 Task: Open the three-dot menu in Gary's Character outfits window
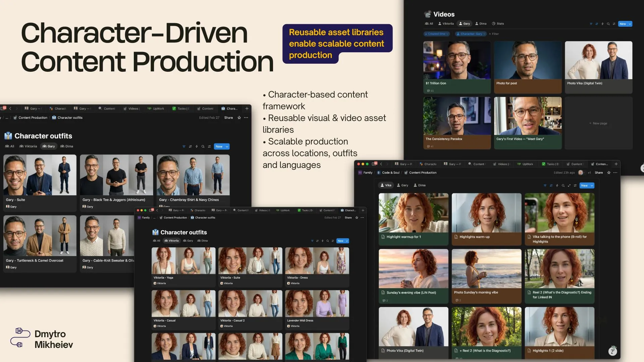click(246, 118)
